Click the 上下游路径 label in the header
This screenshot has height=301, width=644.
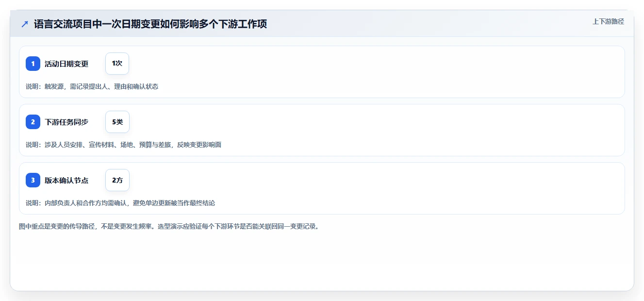[x=608, y=21]
